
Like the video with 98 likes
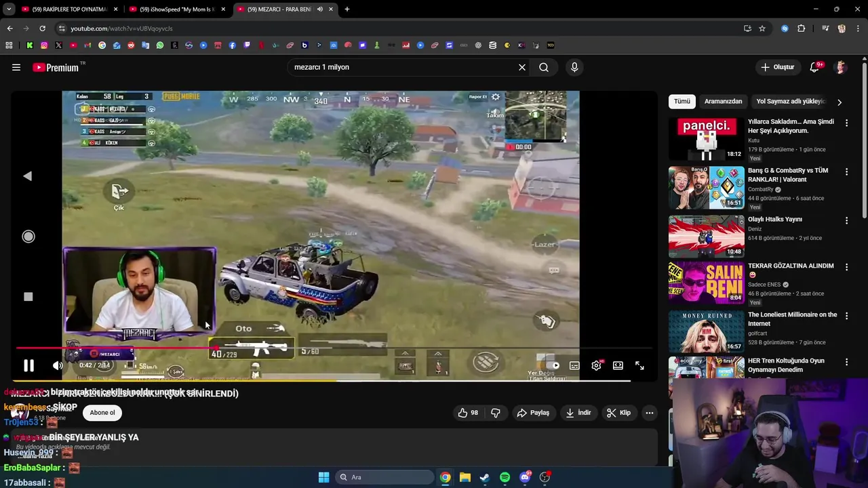468,413
